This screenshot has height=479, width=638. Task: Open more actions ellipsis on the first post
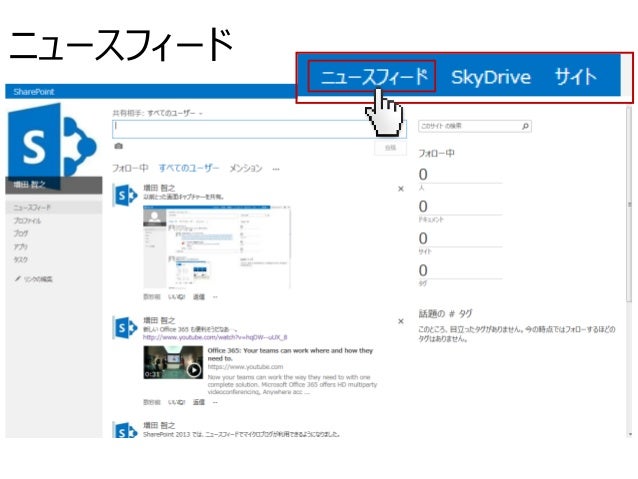(215, 297)
